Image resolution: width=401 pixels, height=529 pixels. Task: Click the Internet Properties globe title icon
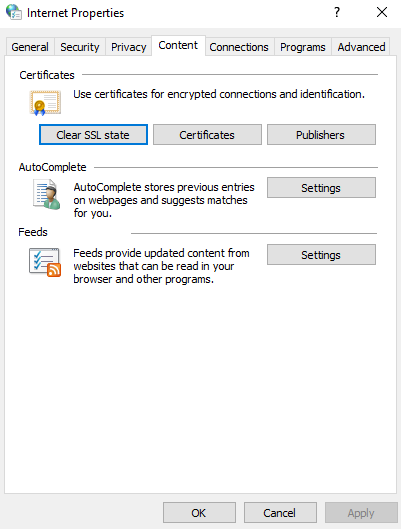point(14,12)
